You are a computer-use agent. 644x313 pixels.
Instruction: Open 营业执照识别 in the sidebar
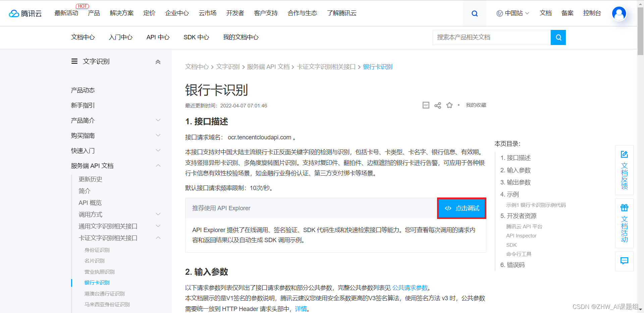100,272
